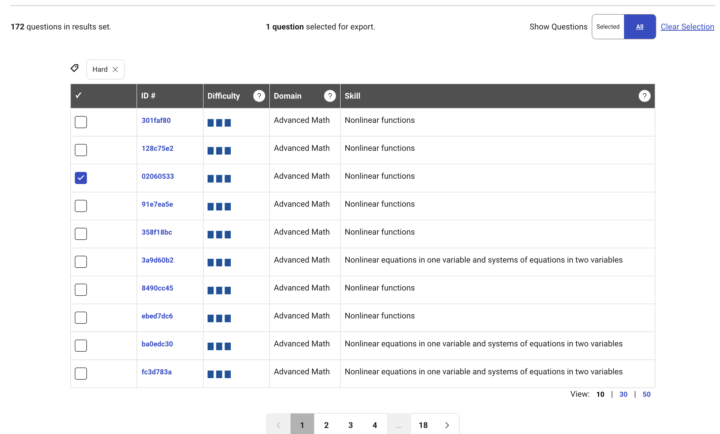Expand the pagination ellipsis
This screenshot has height=434, width=720.
398,425
